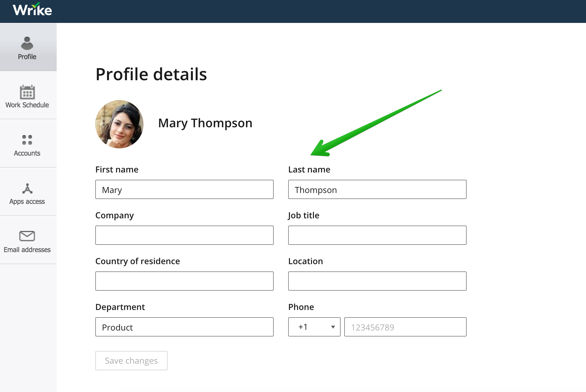This screenshot has width=586, height=392.
Task: Click Mary Thompson's profile photo
Action: click(119, 124)
